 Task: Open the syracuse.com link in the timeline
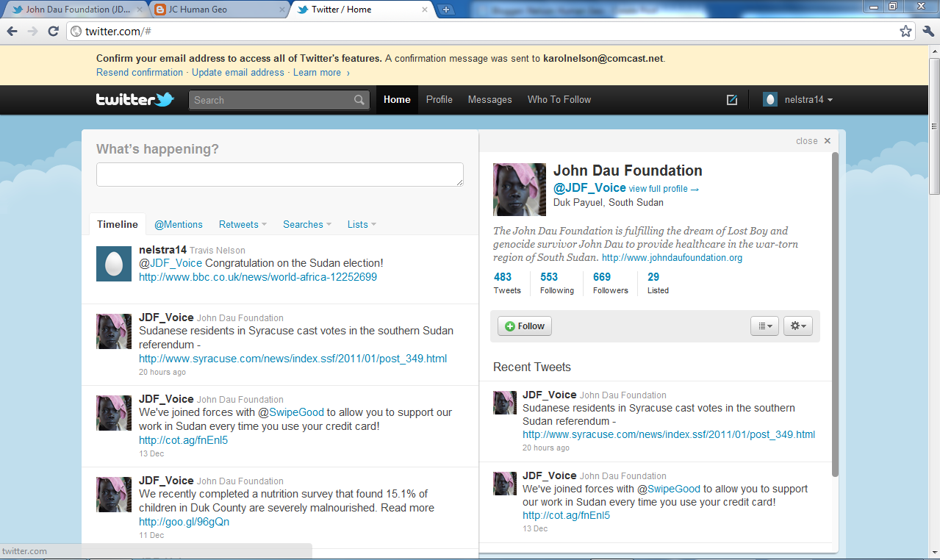pyautogui.click(x=293, y=359)
